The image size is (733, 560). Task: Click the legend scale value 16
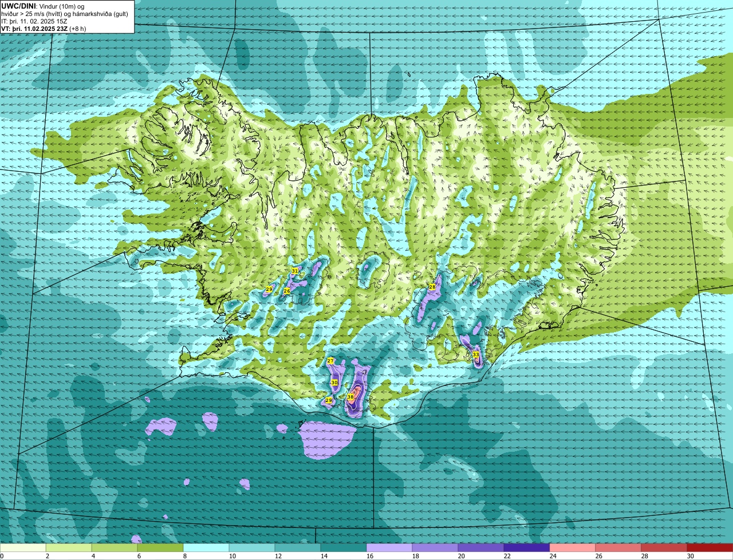(x=369, y=556)
